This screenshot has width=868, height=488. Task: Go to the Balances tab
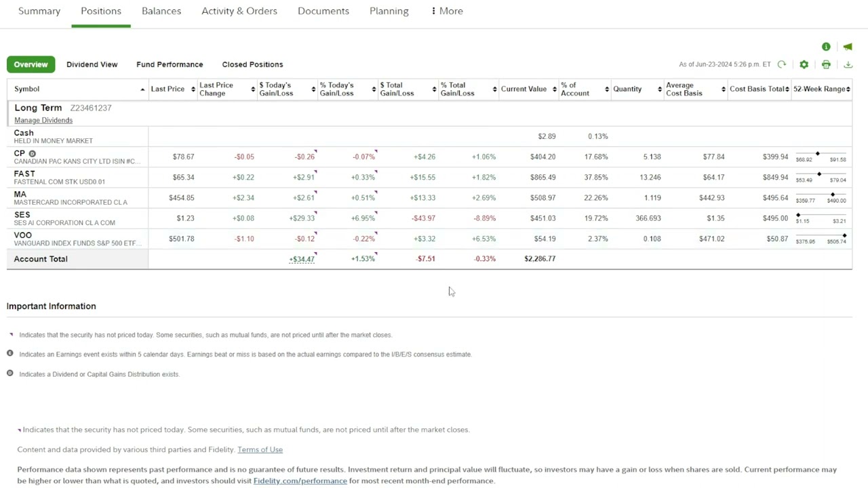[161, 11]
